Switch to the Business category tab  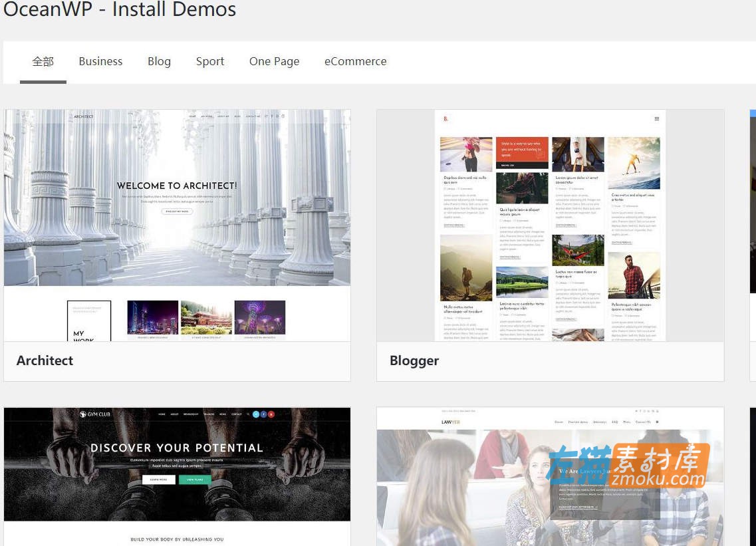point(100,61)
